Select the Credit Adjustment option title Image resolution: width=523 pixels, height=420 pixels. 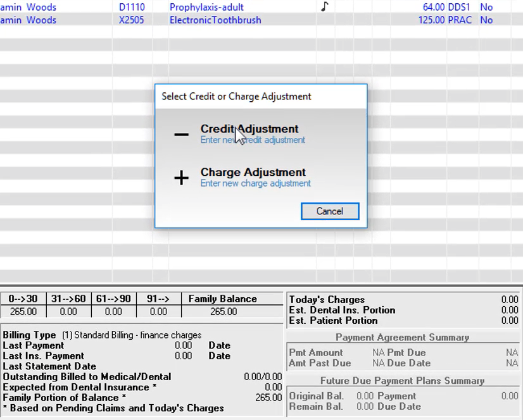pyautogui.click(x=249, y=129)
